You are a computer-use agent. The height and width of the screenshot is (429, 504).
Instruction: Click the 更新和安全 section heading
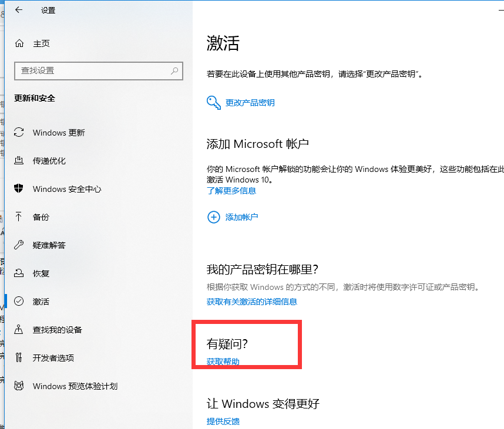(35, 98)
